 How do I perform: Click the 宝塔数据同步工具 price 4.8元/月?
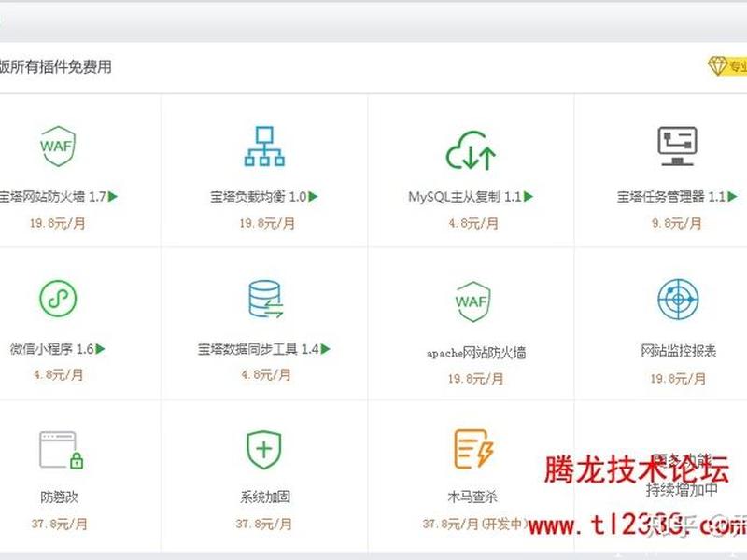pos(266,375)
